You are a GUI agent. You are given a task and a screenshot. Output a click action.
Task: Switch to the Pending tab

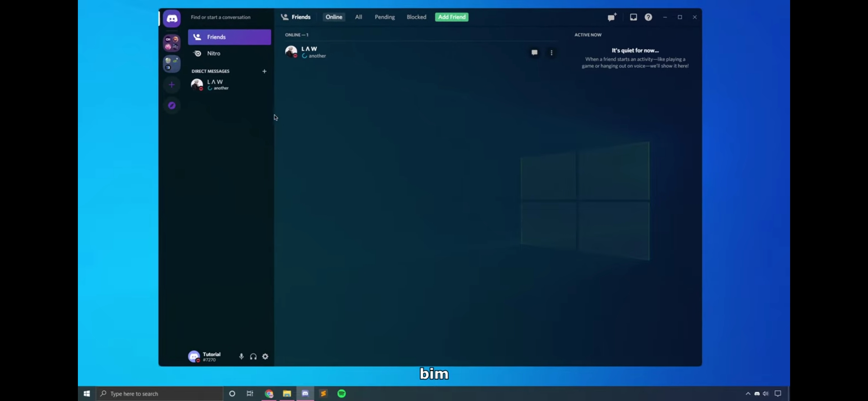pyautogui.click(x=385, y=17)
